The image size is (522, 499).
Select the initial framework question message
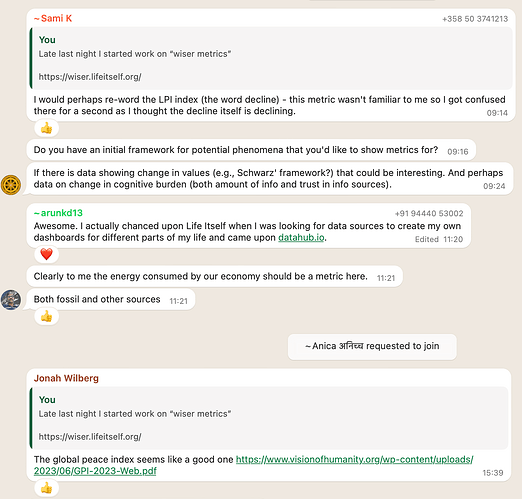[251, 150]
